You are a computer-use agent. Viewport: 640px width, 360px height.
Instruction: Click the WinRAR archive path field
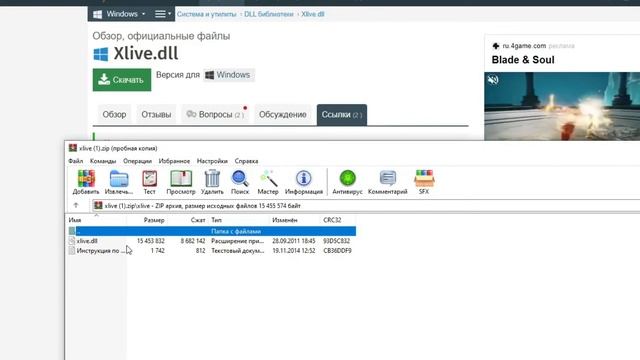(x=366, y=206)
